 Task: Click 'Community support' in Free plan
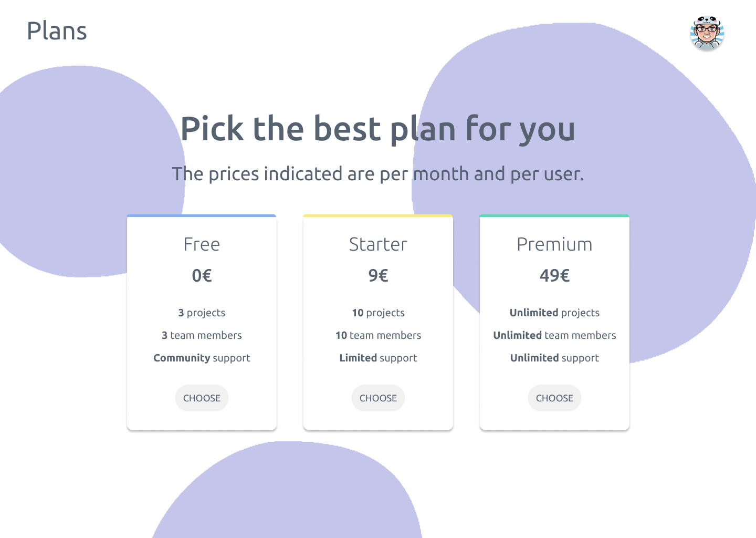pos(202,358)
